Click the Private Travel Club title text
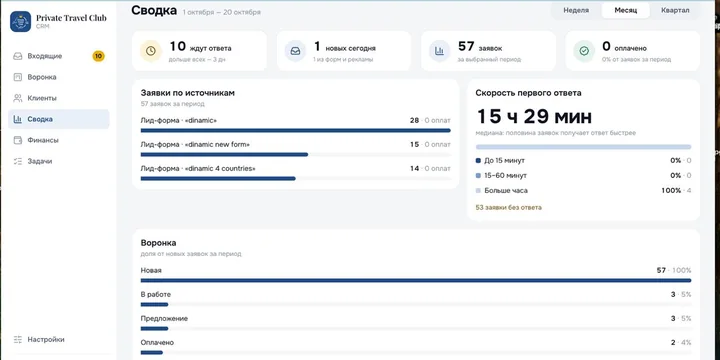Screen dimensions: 720x360 point(71,18)
